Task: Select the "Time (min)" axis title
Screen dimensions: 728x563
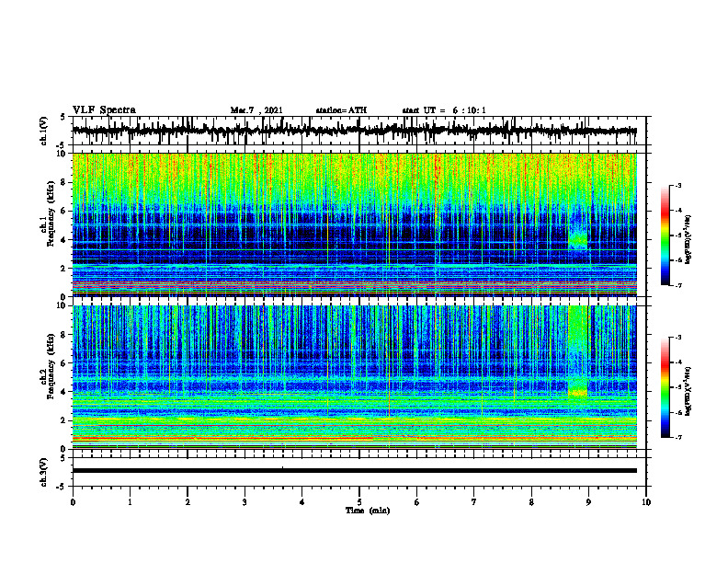Action: (x=368, y=511)
